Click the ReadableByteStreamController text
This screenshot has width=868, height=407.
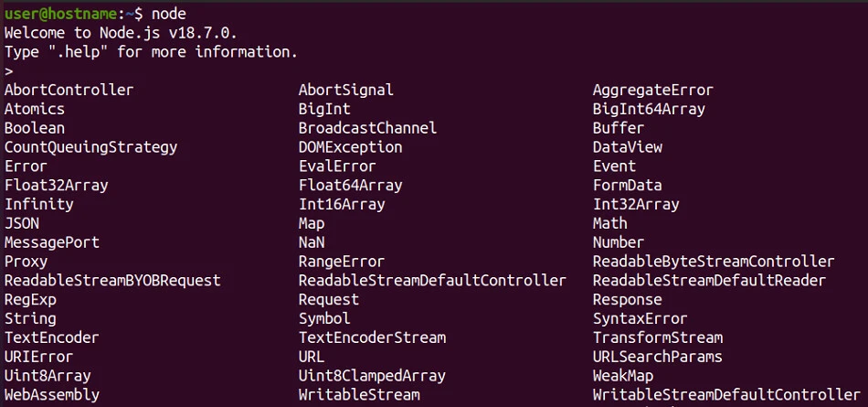713,262
